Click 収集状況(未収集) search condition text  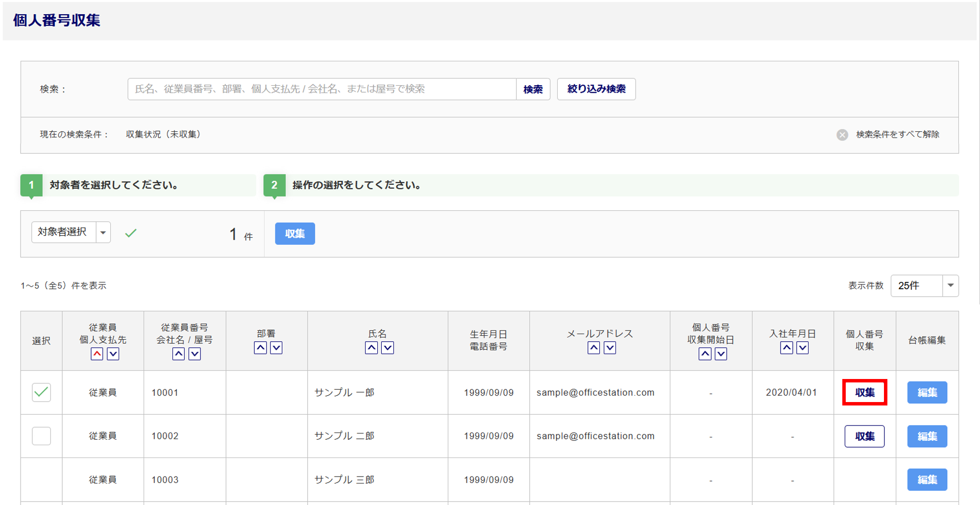[164, 134]
